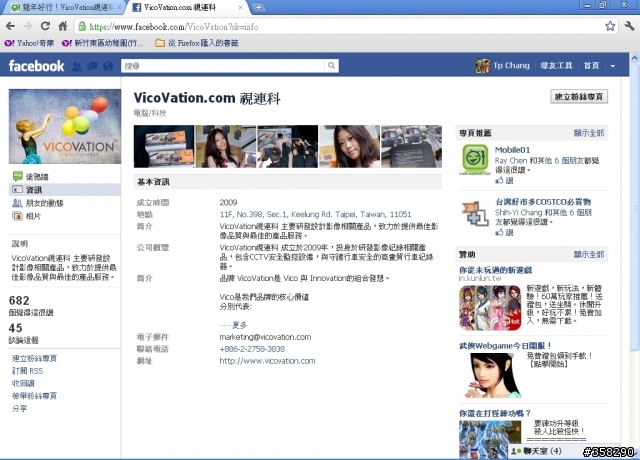Open first product box photo thumbnail

coord(164,146)
